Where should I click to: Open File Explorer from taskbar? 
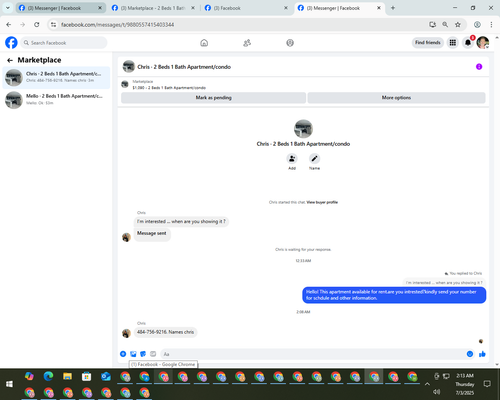pos(68,376)
